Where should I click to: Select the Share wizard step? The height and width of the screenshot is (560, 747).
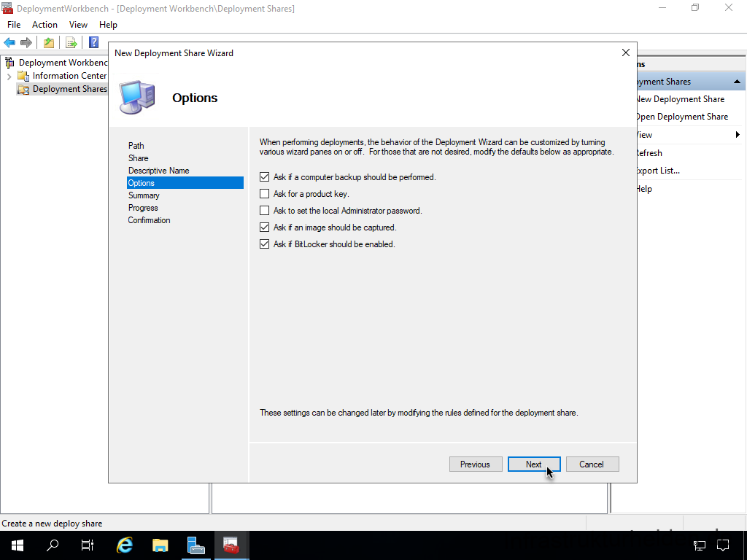[138, 158]
